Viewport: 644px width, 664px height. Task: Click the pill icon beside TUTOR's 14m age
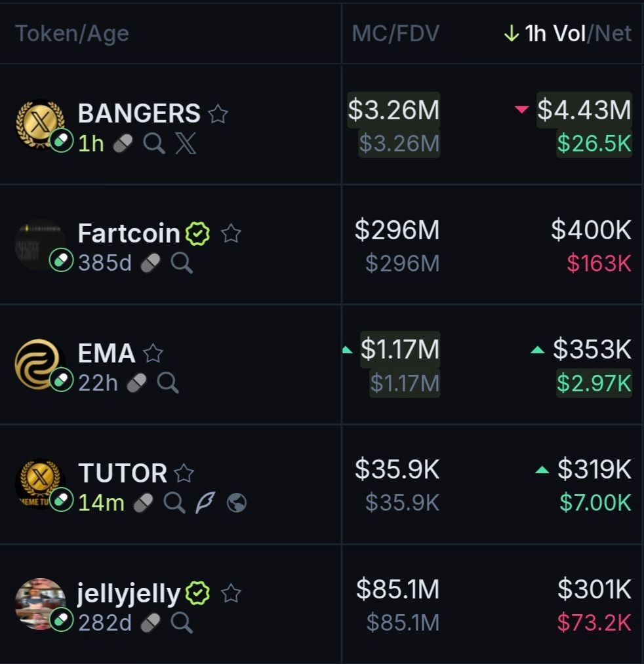click(x=143, y=503)
